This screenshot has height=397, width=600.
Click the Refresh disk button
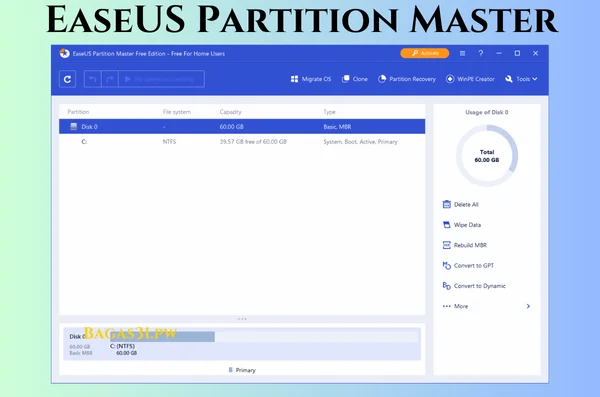[67, 79]
